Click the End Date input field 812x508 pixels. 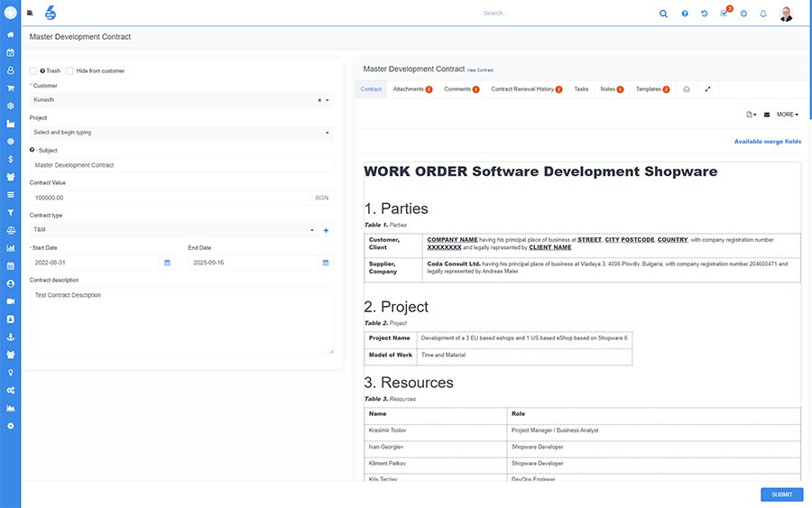[253, 263]
